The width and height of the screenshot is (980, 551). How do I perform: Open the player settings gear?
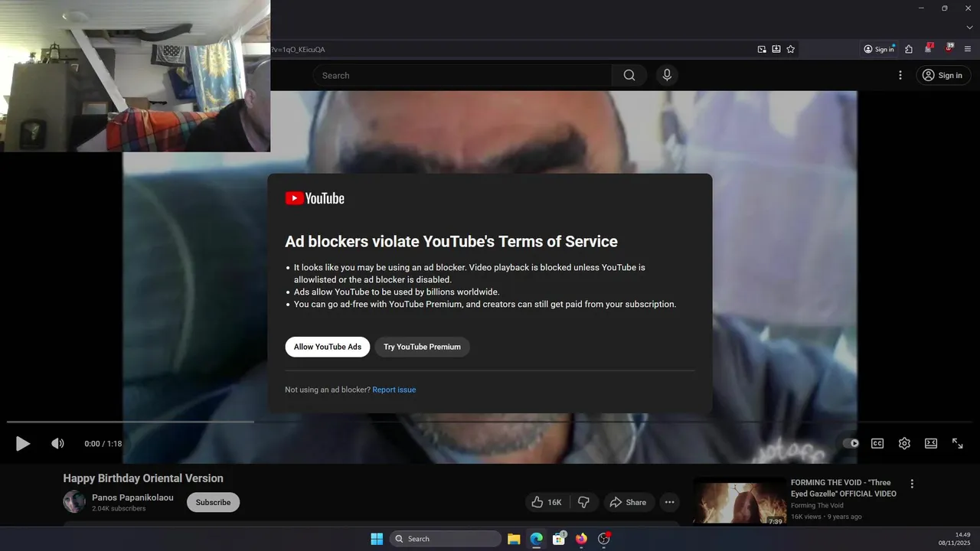tap(904, 443)
